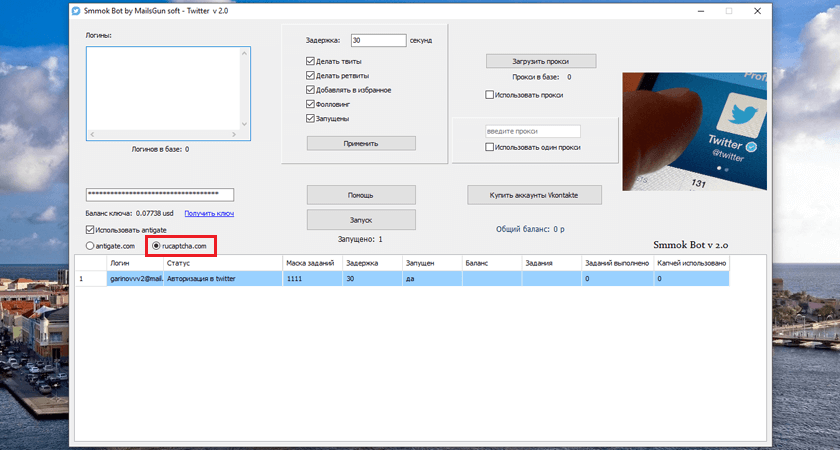Click row number 1 cell in table
840x450 pixels.
pos(91,279)
